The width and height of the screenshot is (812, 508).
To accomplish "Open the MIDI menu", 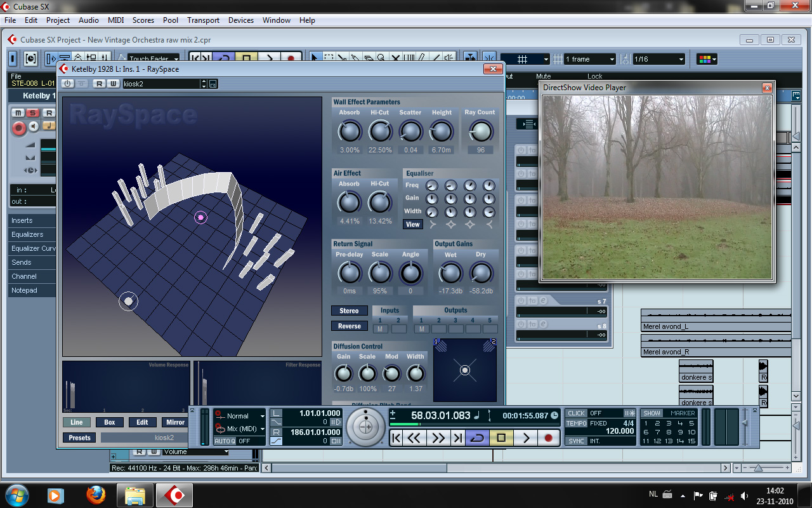I will tap(116, 20).
